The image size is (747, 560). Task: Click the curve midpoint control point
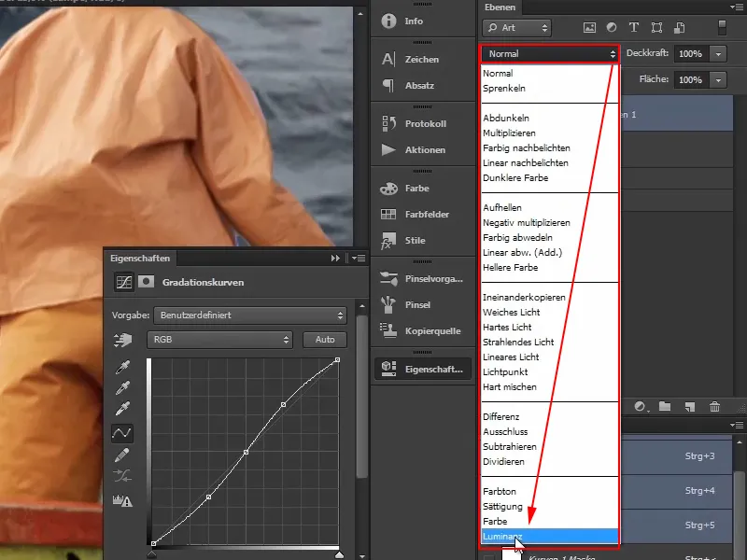(x=246, y=452)
